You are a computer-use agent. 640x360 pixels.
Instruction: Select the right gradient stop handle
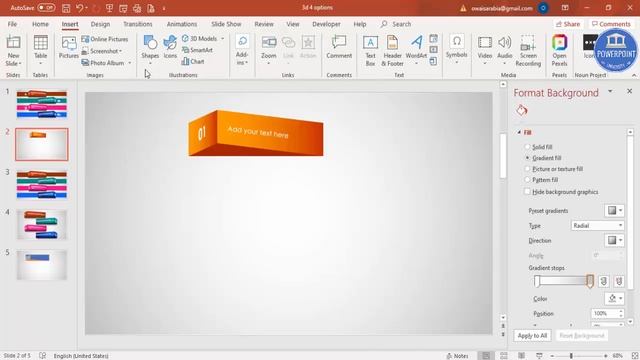[590, 281]
